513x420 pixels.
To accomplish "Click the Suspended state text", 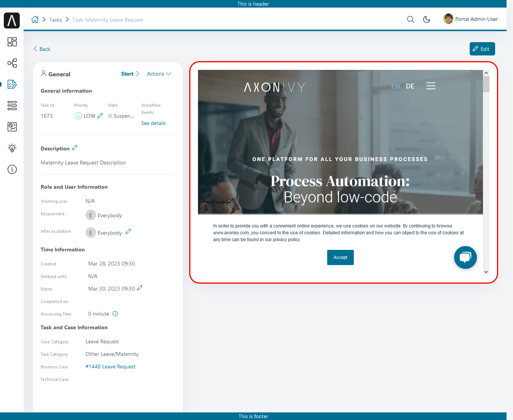I will click(x=123, y=116).
